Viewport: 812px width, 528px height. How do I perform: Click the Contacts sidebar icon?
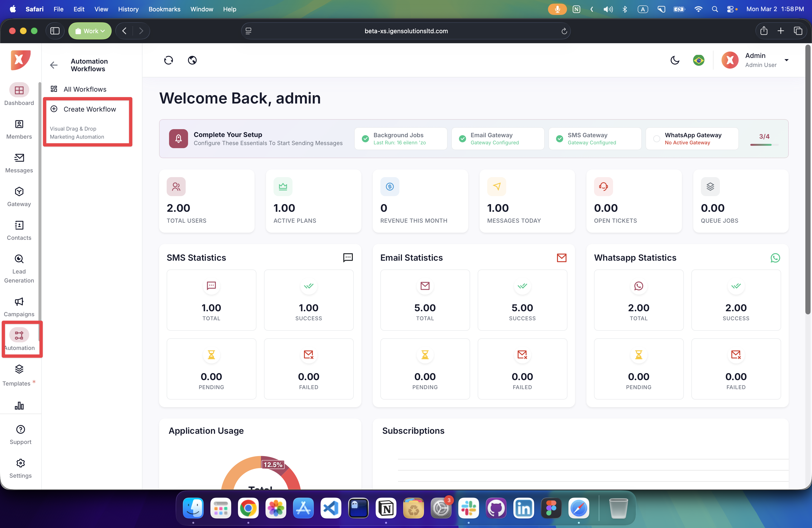19,226
